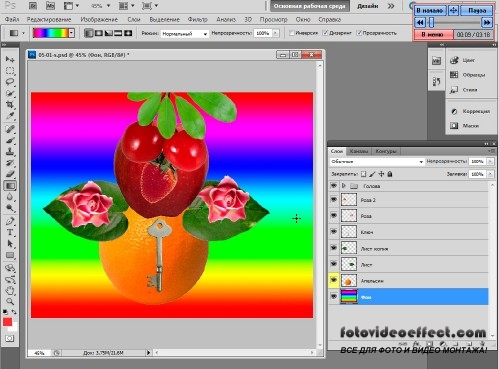The width and height of the screenshot is (499, 369).
Task: Select the Dodge tool
Action: point(10,208)
